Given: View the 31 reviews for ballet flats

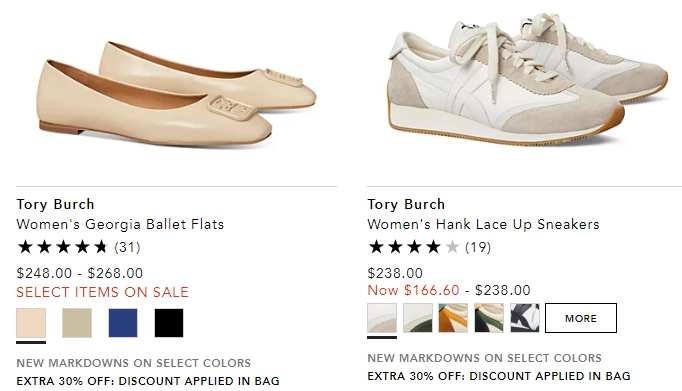Looking at the screenshot, I should pos(127,247).
